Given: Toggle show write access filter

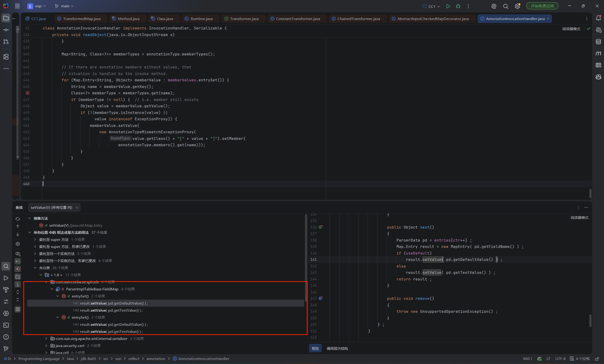Looking at the screenshot, I should pos(18,269).
